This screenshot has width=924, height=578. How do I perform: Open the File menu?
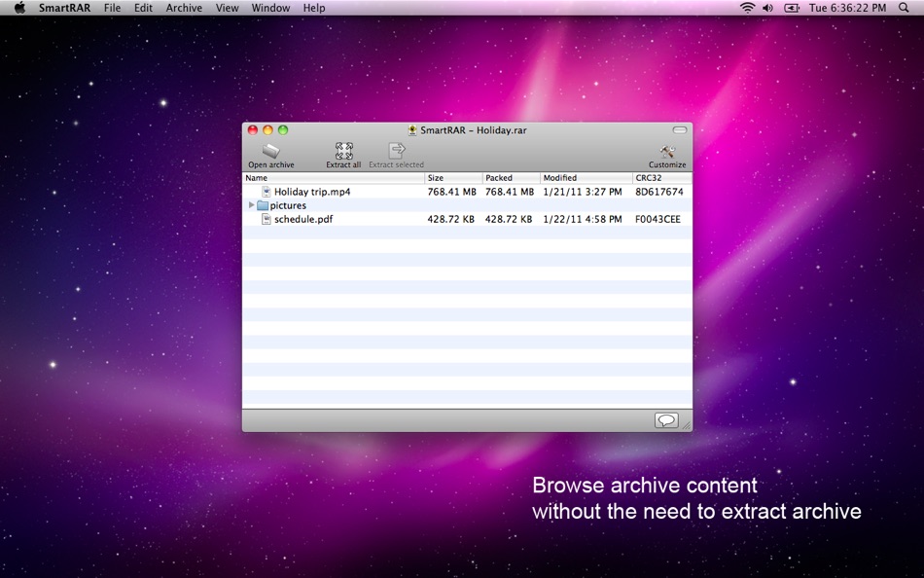[112, 8]
